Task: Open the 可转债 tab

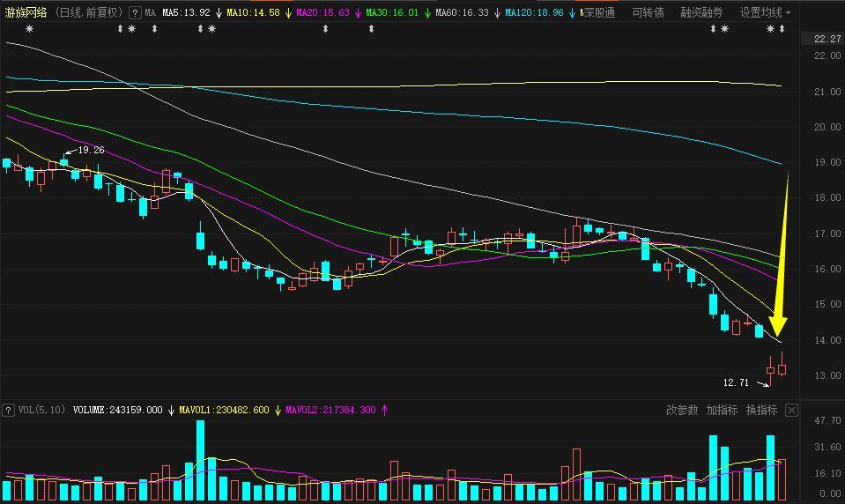Action: [648, 12]
